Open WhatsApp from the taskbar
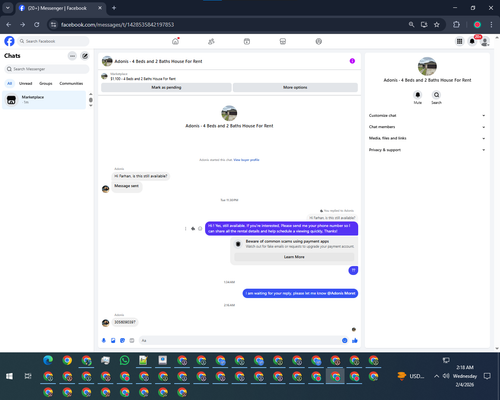 pyautogui.click(x=124, y=360)
